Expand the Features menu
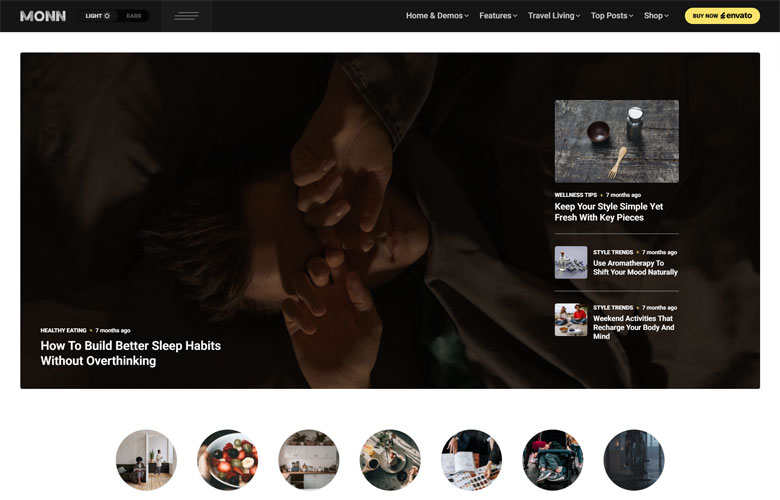This screenshot has height=500, width=780. (497, 16)
